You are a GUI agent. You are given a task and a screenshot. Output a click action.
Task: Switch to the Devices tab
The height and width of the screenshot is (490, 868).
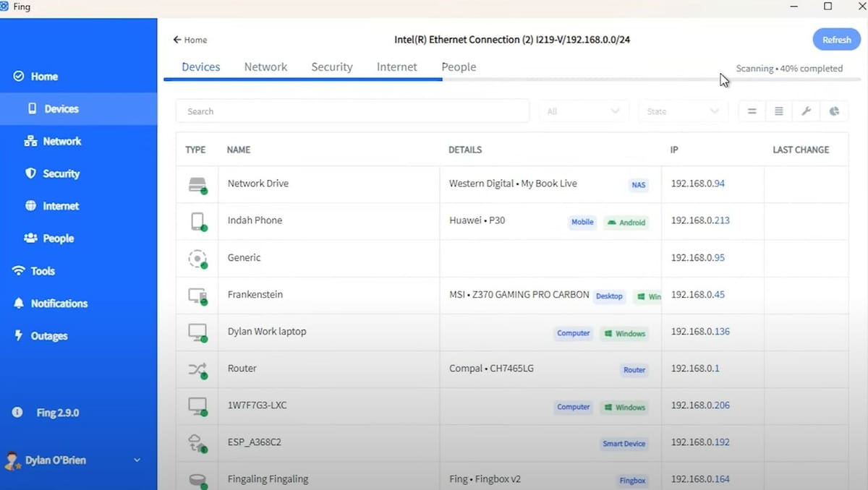[x=200, y=66]
